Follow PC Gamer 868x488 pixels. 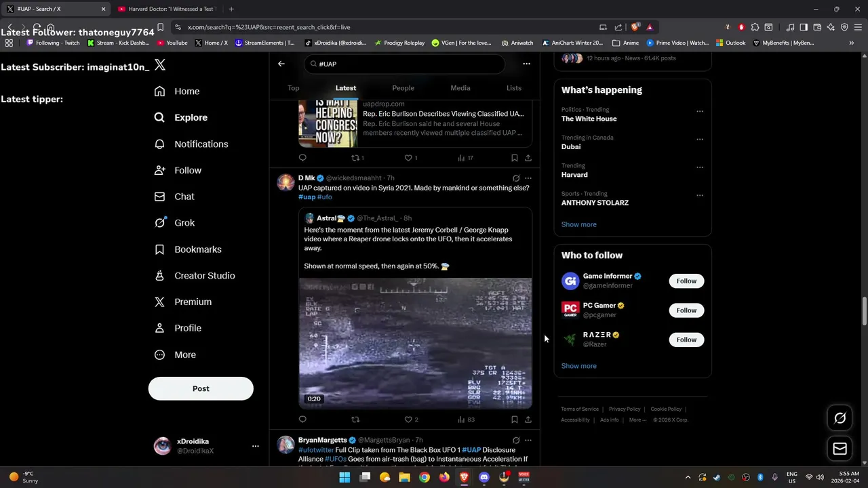coord(686,310)
